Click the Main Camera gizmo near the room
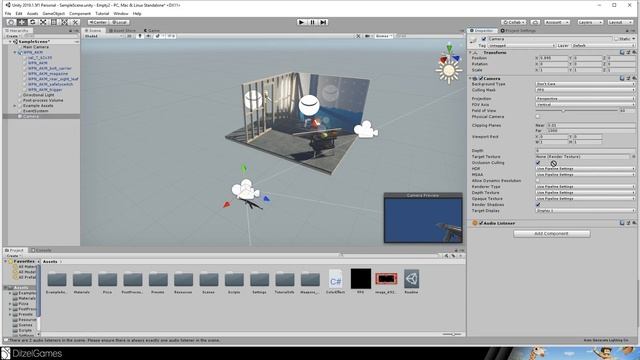Image resolution: width=640 pixels, height=360 pixels. point(366,129)
